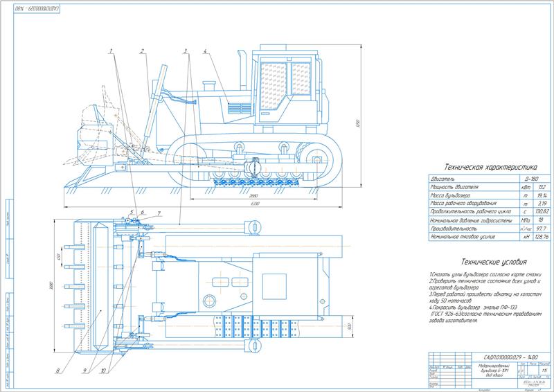The height and width of the screenshot is (392, 554).
Task: Select the label "Номинальное тяговое усилие"
Action: coord(463,237)
